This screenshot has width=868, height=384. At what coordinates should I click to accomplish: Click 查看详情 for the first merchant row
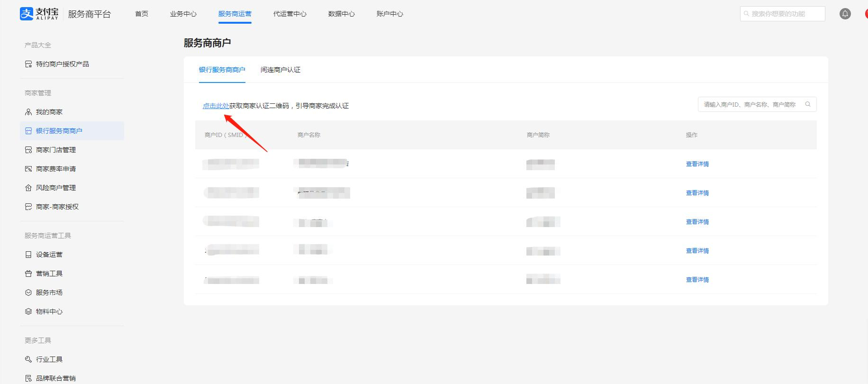coord(697,164)
